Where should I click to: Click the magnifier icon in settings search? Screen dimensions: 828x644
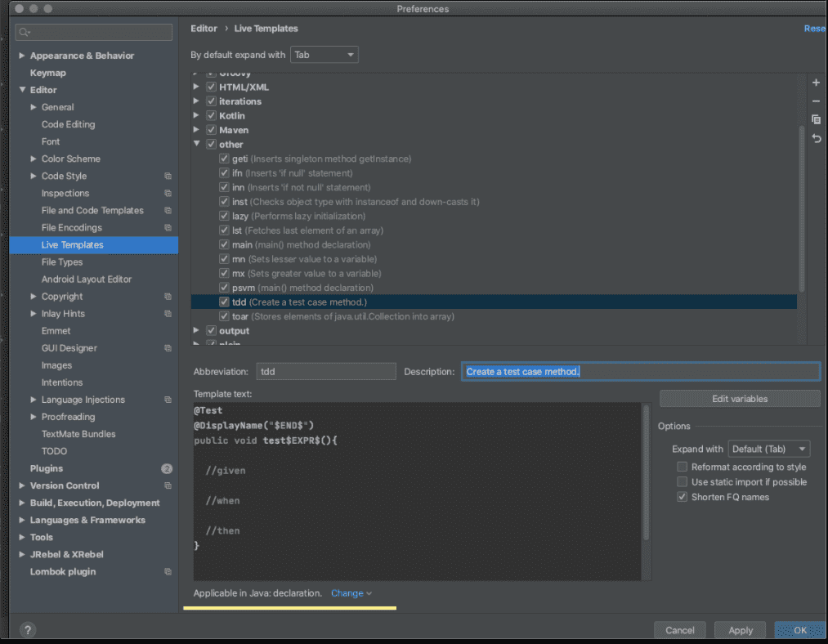coord(25,33)
